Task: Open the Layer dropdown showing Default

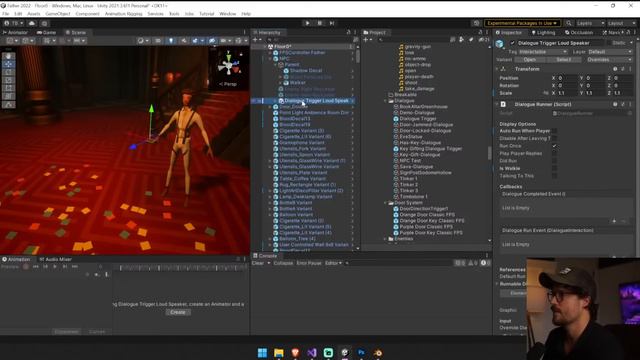Action: (610, 52)
